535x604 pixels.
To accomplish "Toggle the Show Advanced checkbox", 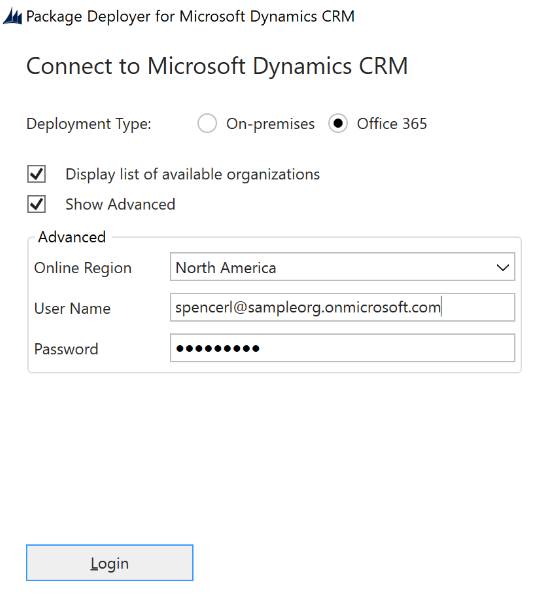I will (37, 204).
